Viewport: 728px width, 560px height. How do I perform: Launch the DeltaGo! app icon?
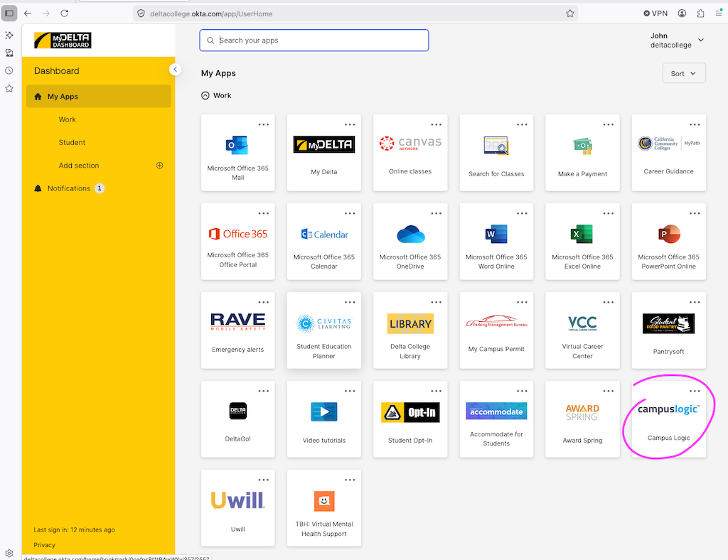238,411
